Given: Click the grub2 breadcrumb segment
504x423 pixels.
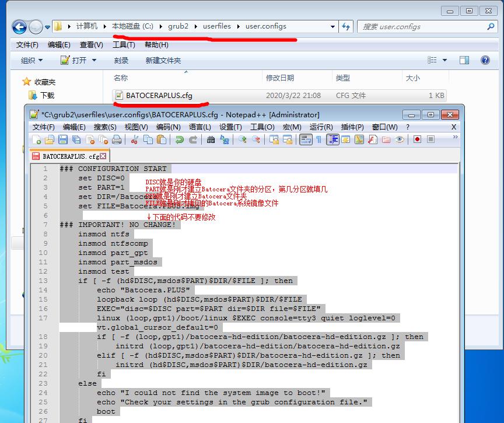Looking at the screenshot, I should point(178,26).
